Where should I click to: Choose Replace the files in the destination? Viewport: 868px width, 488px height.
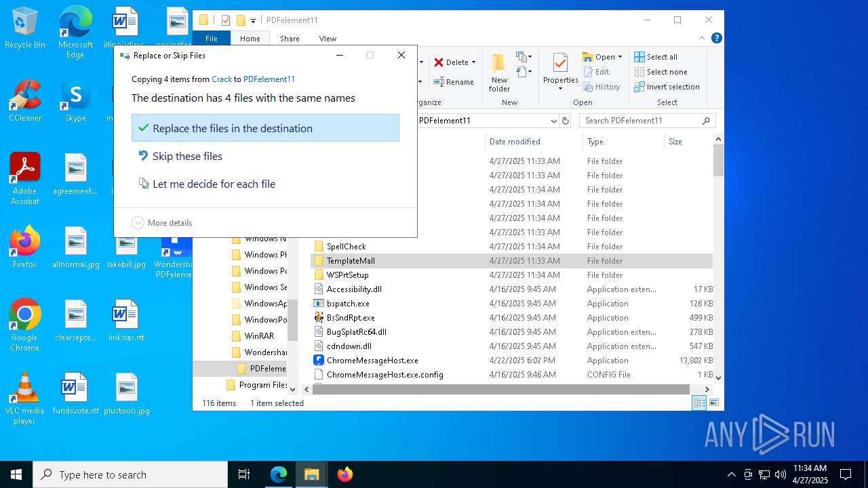pos(265,128)
